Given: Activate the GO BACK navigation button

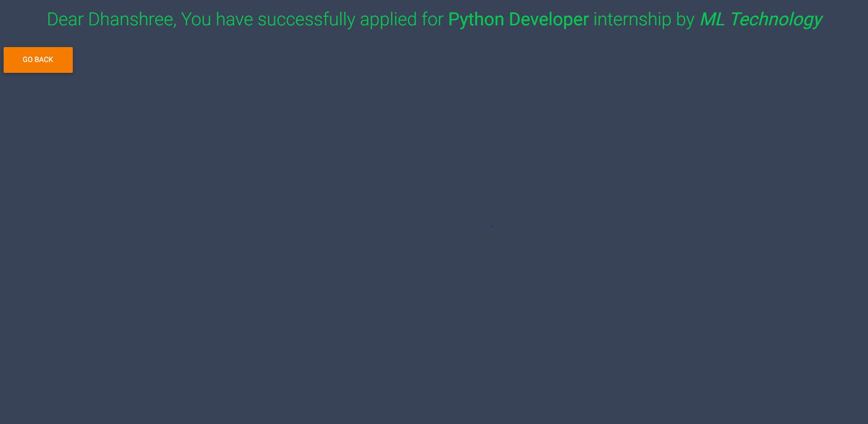Looking at the screenshot, I should [x=38, y=59].
